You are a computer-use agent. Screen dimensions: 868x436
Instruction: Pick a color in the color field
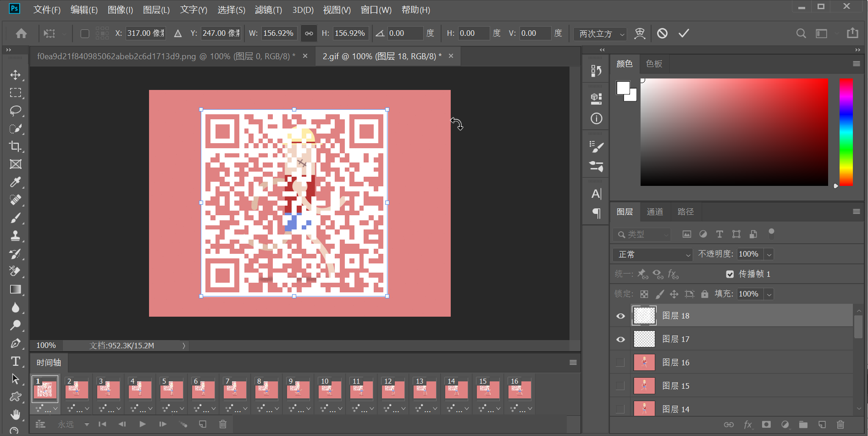(x=734, y=132)
